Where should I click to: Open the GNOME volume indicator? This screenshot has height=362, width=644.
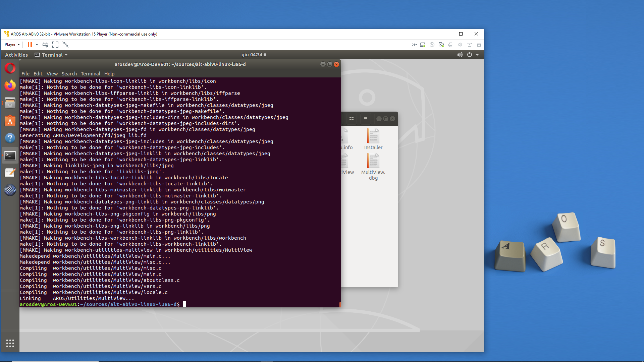(460, 55)
